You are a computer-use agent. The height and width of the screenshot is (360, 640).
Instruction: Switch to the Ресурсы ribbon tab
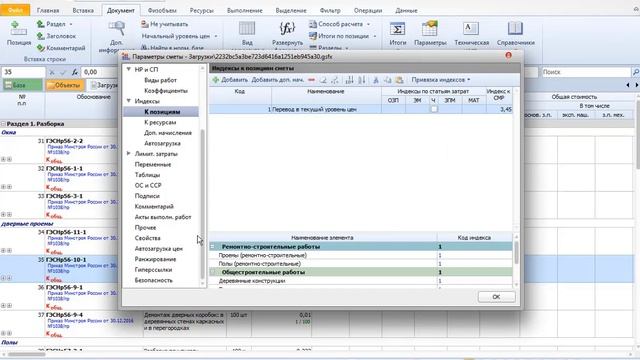(x=202, y=10)
